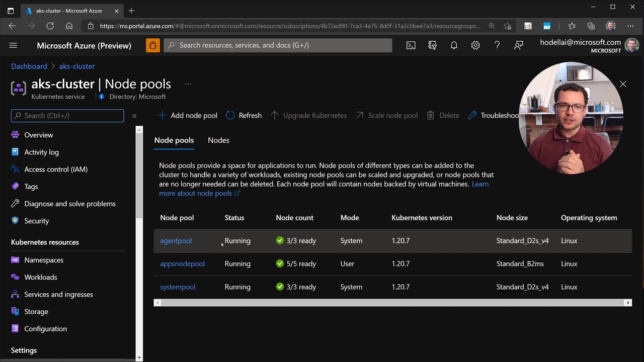Open the more options ellipsis beside Node pools
The image size is (644, 362).
tap(188, 84)
